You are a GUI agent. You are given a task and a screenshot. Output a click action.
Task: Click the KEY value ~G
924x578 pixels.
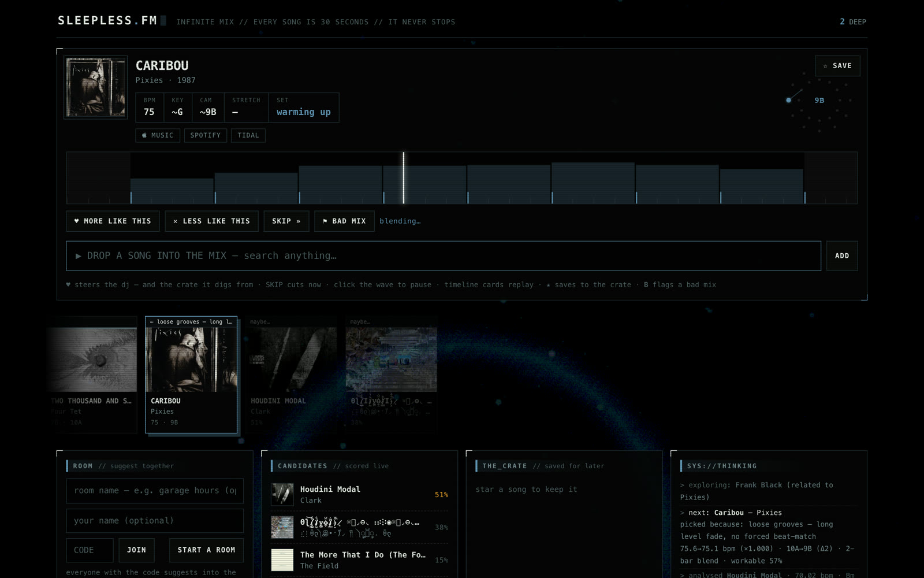(x=177, y=112)
